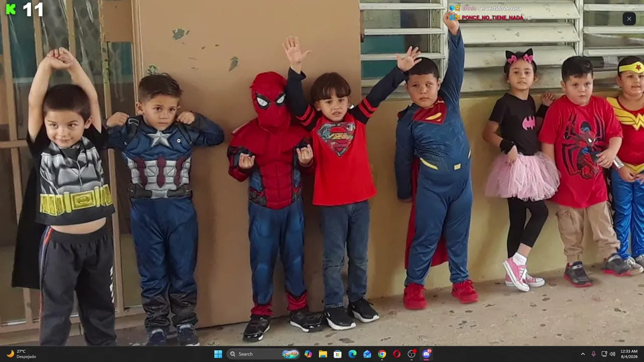Open File Explorer from the taskbar
The height and width of the screenshot is (362, 644).
tap(323, 354)
